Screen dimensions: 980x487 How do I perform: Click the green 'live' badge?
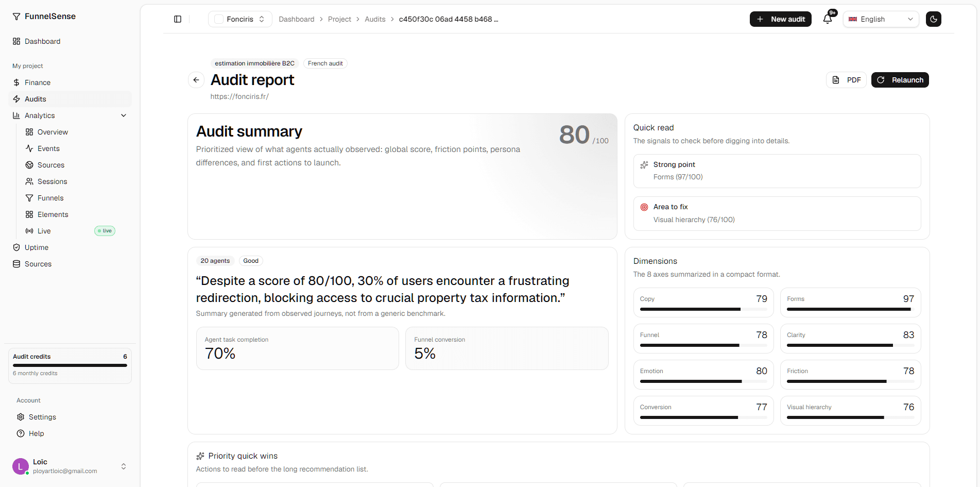[x=105, y=231]
